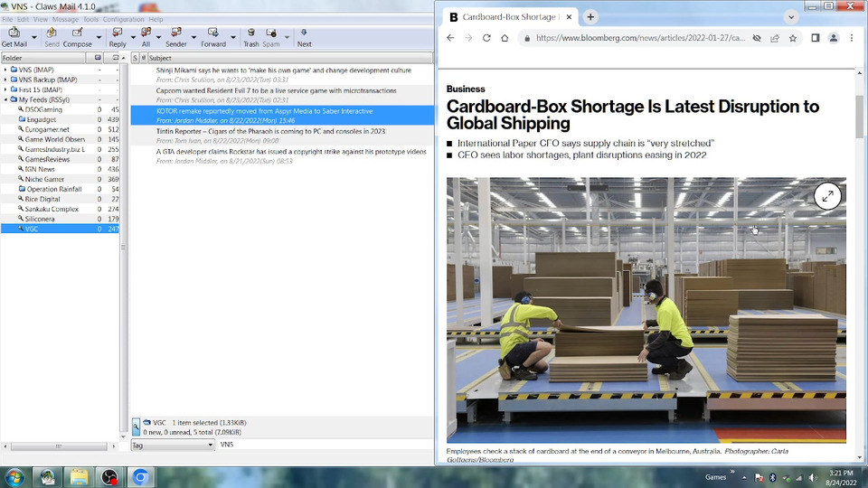Click the Spam toolbar icon

click(x=271, y=37)
